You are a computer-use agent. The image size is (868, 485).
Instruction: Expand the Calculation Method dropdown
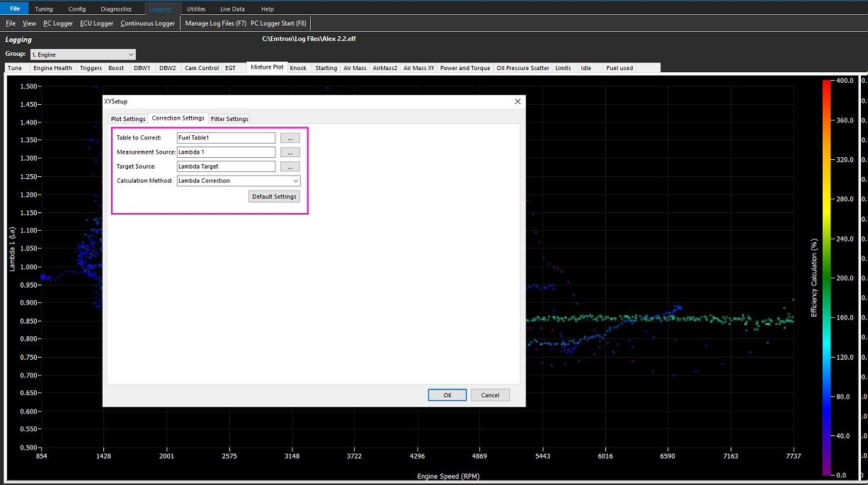(295, 181)
